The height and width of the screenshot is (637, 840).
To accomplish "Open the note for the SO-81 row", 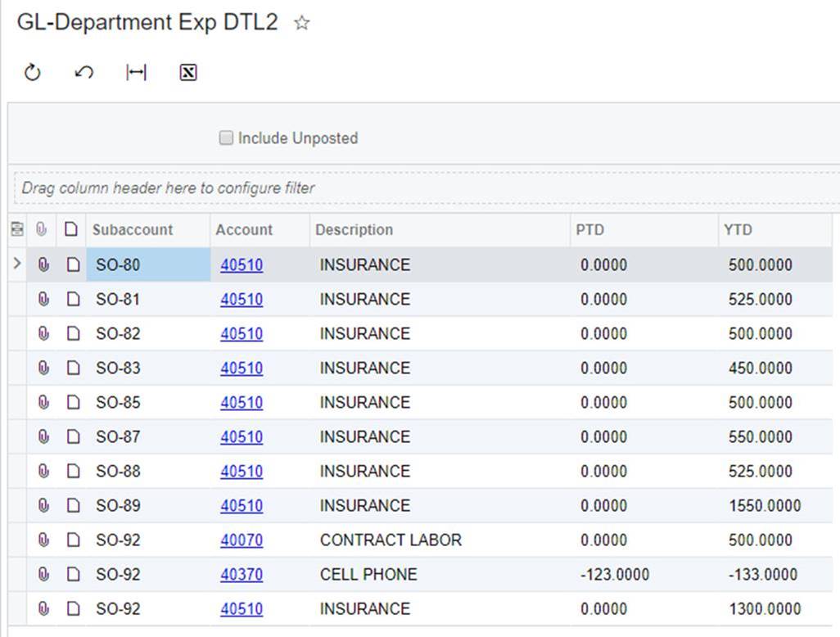I will [x=74, y=299].
